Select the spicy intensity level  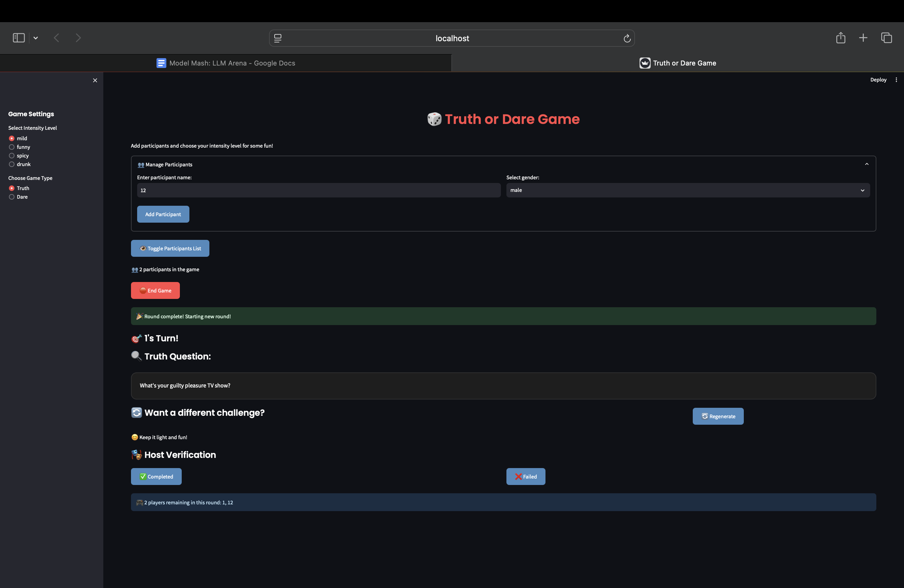[11, 155]
